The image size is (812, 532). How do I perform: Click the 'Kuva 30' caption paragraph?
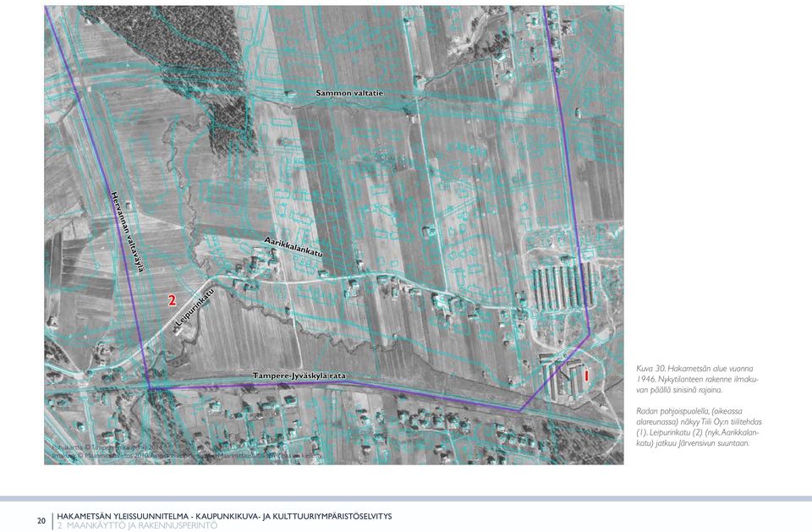pos(697,379)
